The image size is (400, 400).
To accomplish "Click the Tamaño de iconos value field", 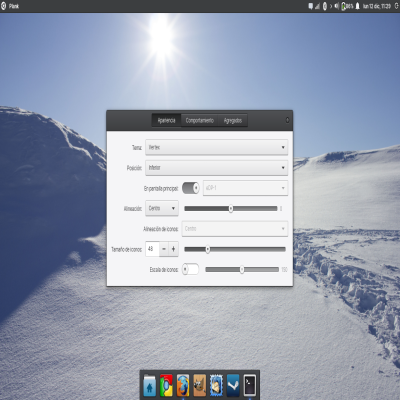I will point(152,249).
